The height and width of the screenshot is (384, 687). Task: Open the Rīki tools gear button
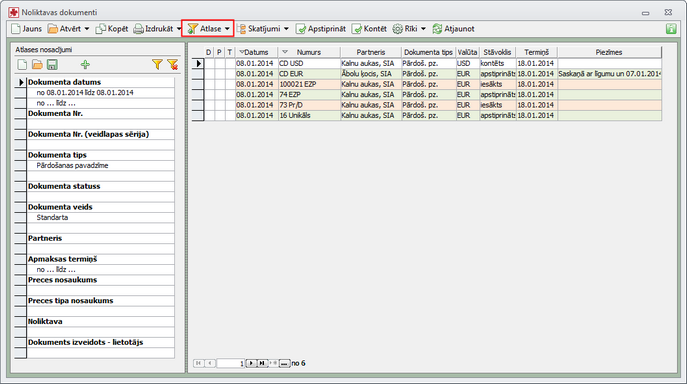pos(405,29)
